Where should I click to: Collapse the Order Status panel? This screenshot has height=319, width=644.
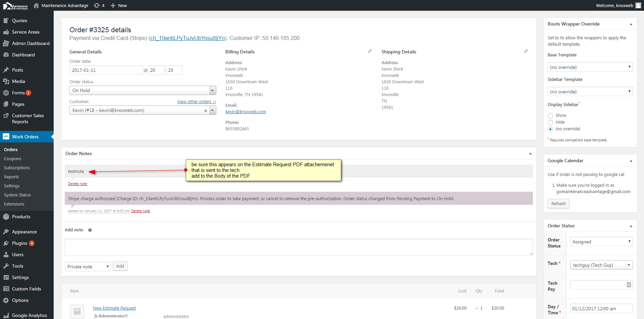(631, 226)
